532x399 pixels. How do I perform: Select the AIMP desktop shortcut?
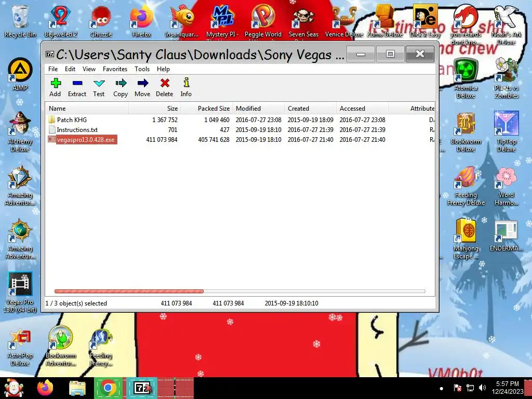pos(20,75)
